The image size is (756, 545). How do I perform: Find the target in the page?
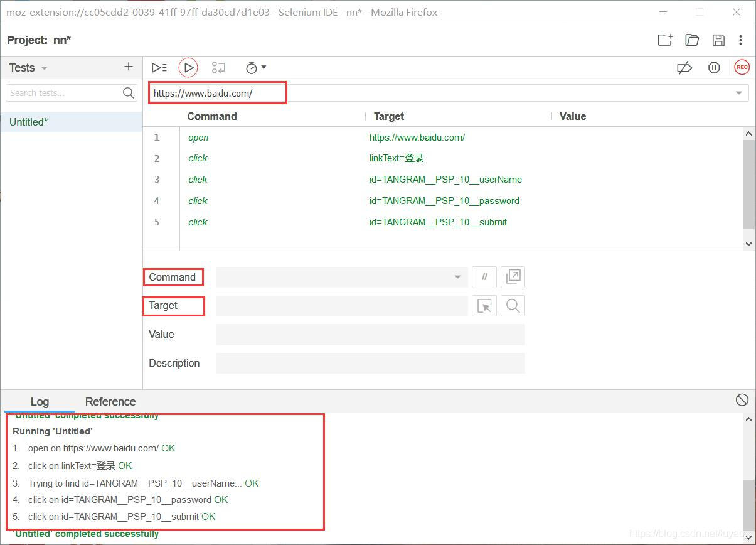513,306
